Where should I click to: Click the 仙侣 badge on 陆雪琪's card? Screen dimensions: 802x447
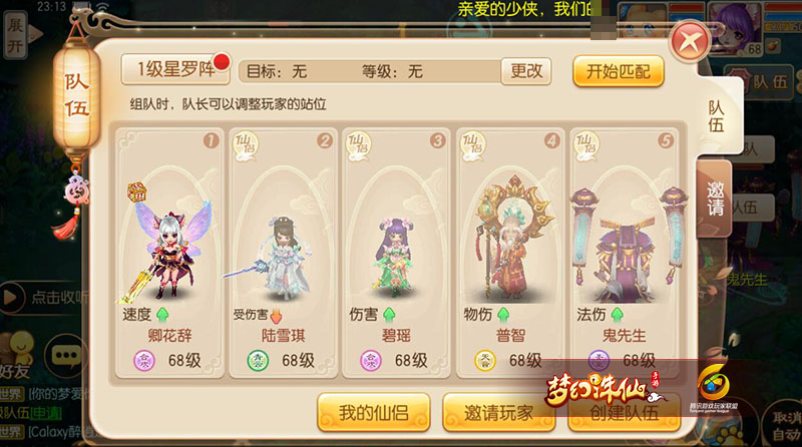(246, 146)
